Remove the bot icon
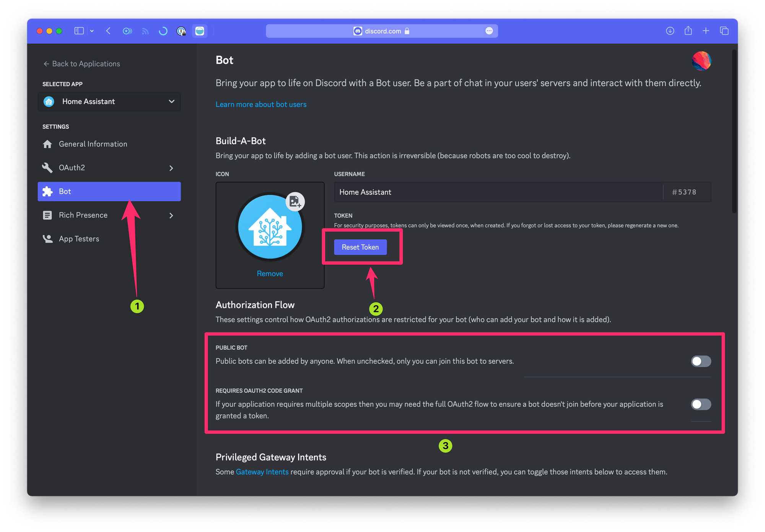 (270, 274)
